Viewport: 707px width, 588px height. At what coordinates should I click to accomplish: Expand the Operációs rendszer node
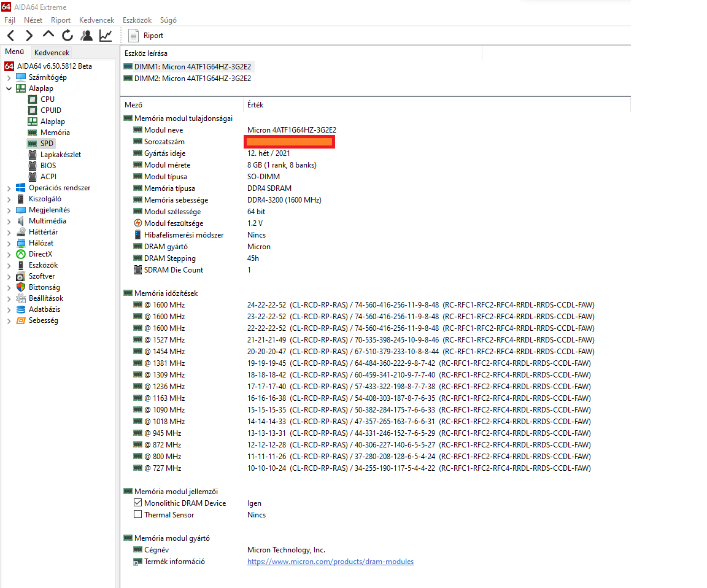click(x=9, y=188)
